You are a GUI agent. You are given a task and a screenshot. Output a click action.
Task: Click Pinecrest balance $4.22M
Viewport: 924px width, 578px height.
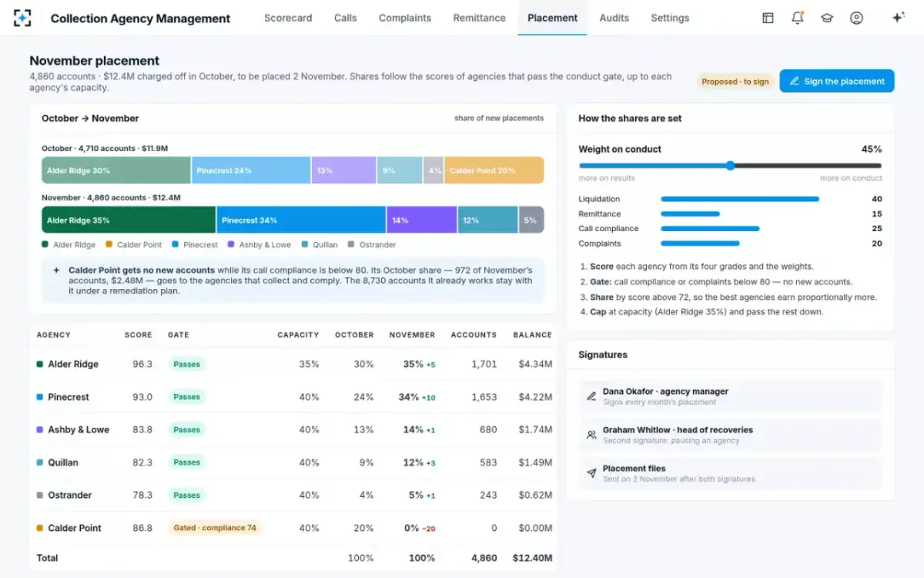point(535,397)
